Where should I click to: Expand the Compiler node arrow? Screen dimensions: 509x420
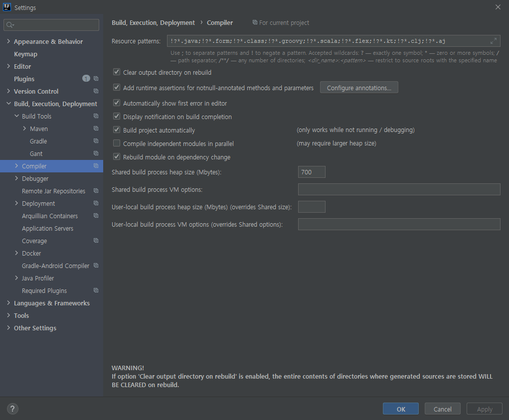click(16, 166)
